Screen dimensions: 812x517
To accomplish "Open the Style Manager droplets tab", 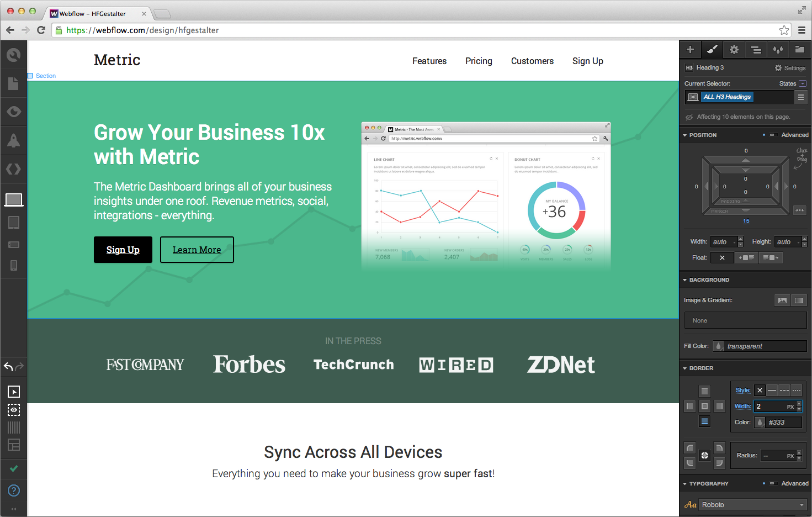I will (778, 49).
